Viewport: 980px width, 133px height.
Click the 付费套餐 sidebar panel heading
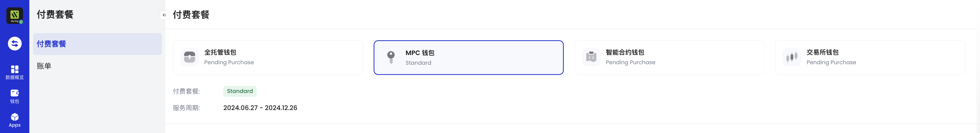[55, 15]
